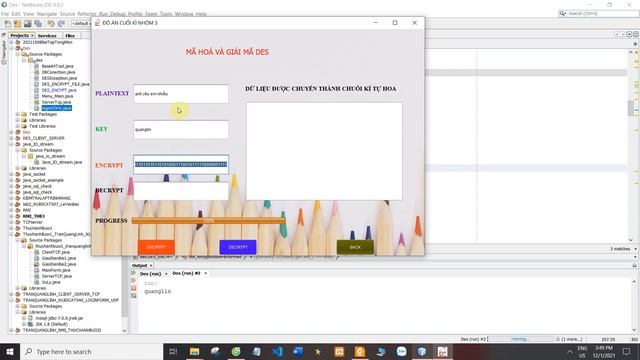This screenshot has height=360, width=640.
Task: Click the Windows taskbar search box
Action: pos(91,351)
